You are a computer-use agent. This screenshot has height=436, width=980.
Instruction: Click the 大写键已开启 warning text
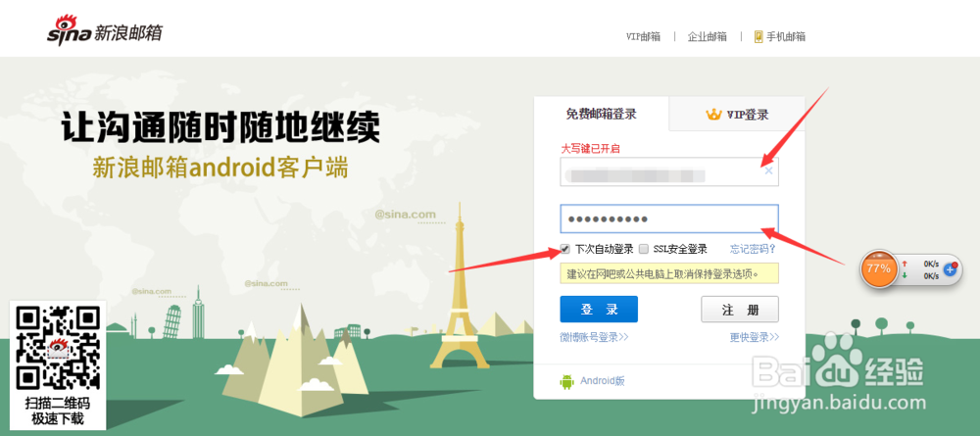coord(590,149)
